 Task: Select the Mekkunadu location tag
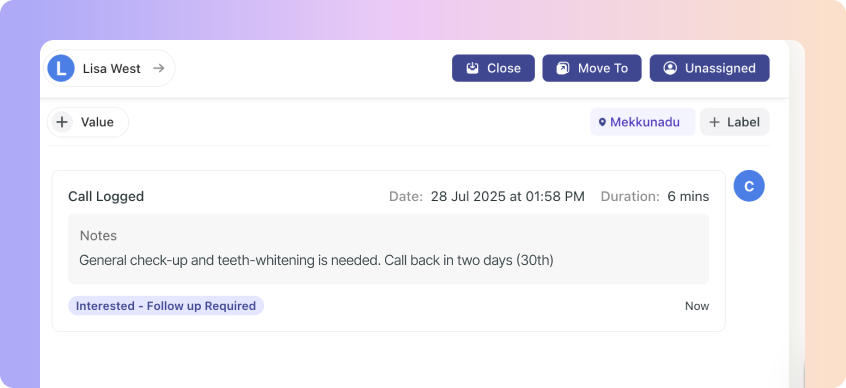click(643, 122)
